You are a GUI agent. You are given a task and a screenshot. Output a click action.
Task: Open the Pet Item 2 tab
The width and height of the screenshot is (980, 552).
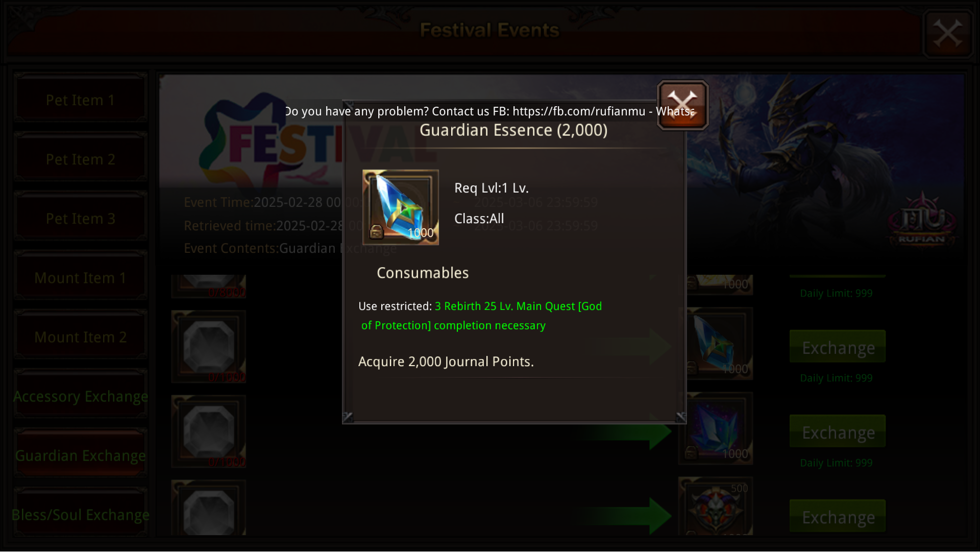click(x=81, y=159)
